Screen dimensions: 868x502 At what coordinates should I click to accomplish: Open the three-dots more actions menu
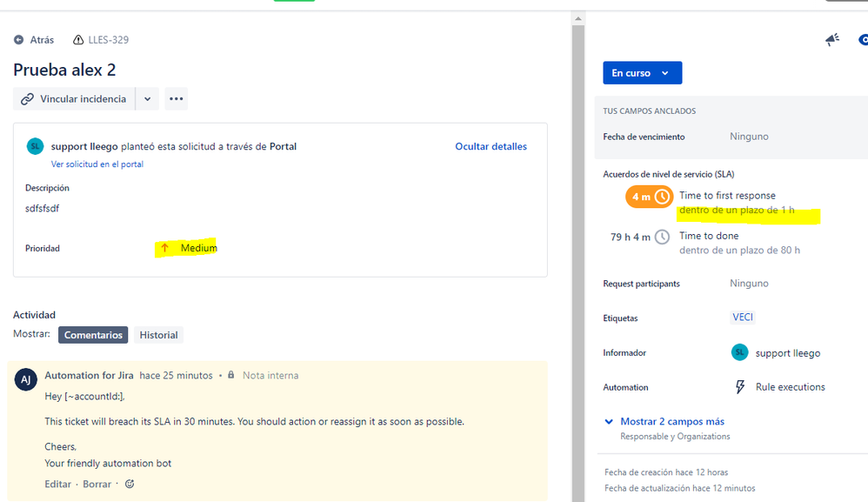(x=176, y=99)
